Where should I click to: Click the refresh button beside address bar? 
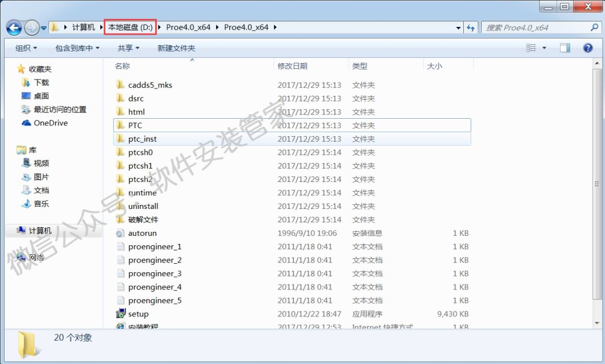(x=471, y=27)
